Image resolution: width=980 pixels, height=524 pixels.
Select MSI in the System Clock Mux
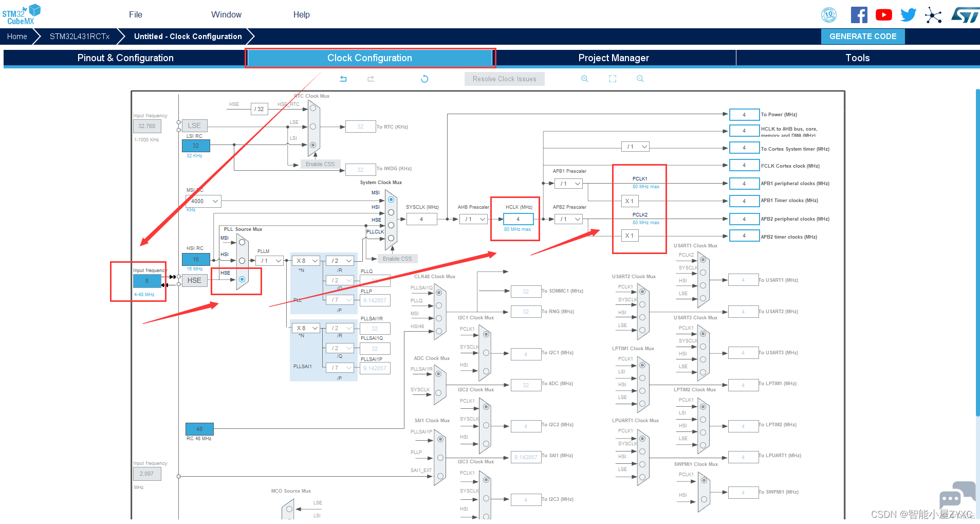coord(391,200)
